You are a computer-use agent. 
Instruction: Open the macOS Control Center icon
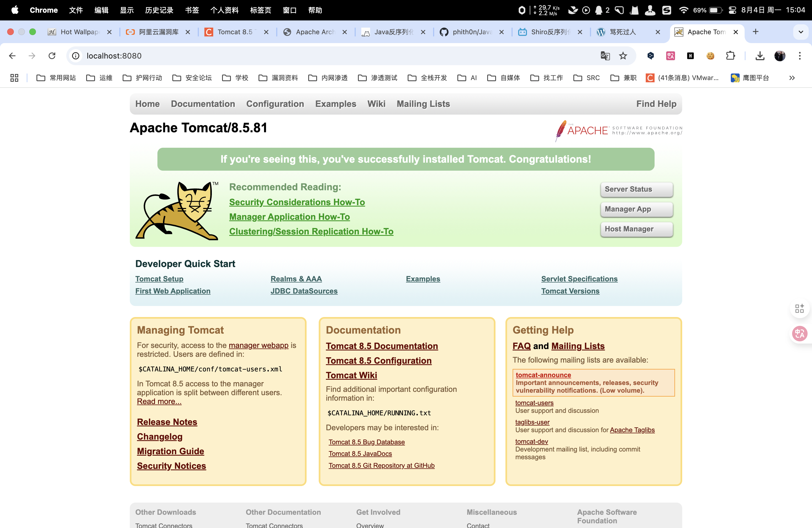[732, 10]
